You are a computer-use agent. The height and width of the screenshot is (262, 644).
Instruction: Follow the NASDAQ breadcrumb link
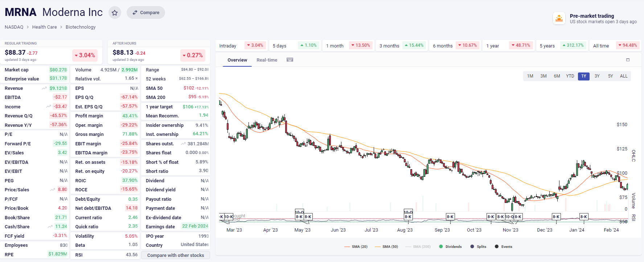coord(14,27)
